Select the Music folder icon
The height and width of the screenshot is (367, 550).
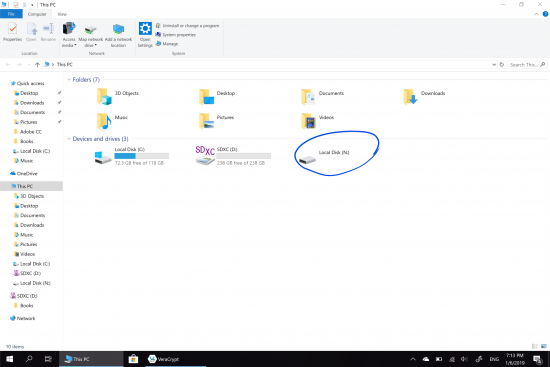104,121
